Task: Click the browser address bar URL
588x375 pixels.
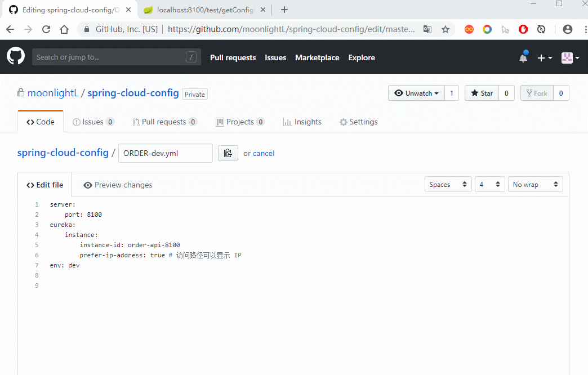Action: click(291, 29)
